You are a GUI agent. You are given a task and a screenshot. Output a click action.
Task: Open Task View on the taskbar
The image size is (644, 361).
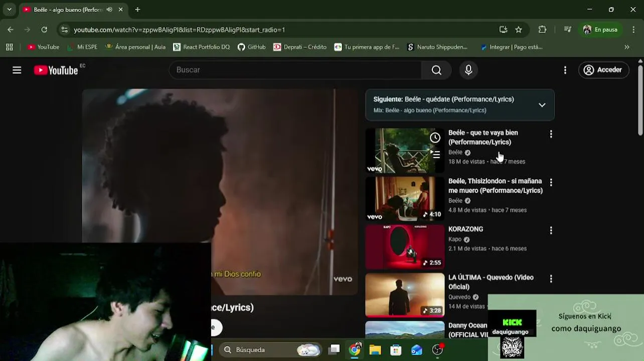click(335, 350)
